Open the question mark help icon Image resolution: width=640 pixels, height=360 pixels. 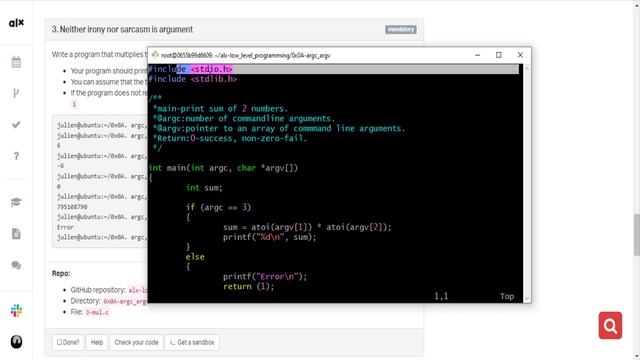[x=16, y=156]
